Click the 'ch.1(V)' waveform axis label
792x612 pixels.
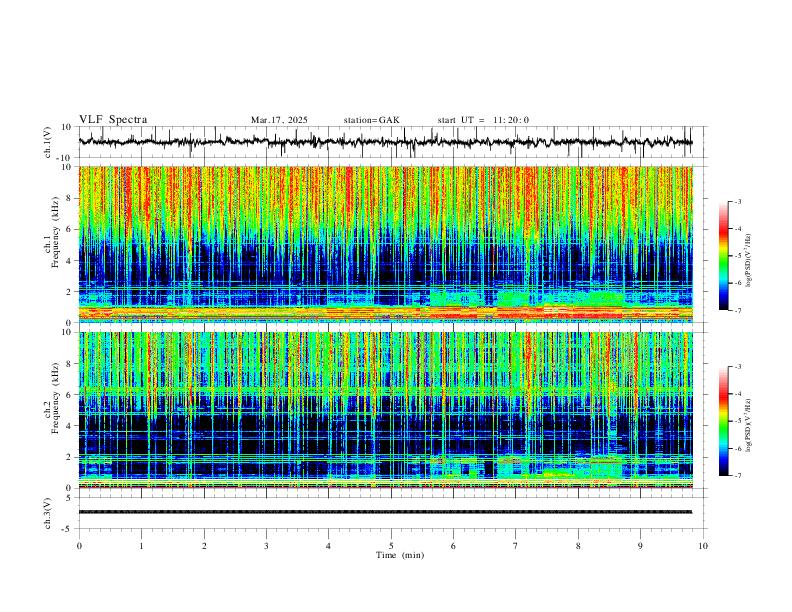pyautogui.click(x=48, y=142)
